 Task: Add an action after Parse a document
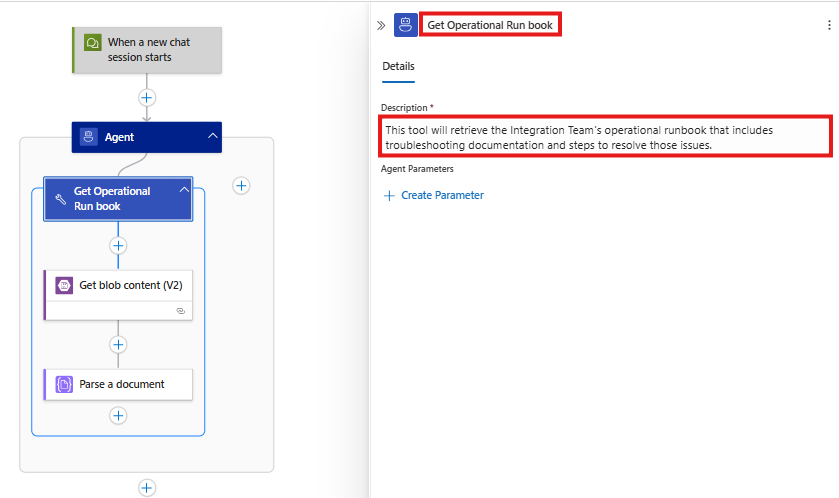[118, 415]
